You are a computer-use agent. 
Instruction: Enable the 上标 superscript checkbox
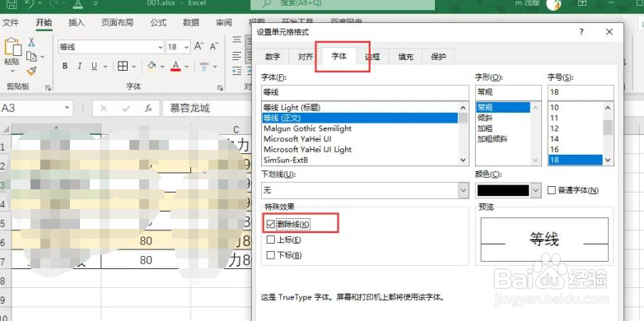[x=270, y=240]
